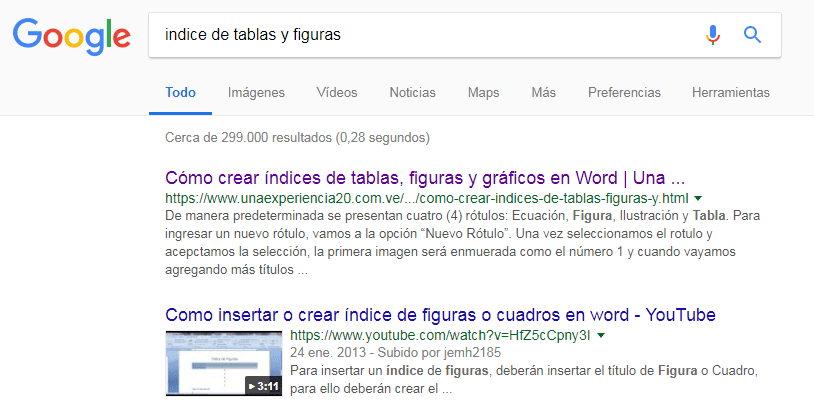Open the Herramientas search tools

(730, 93)
